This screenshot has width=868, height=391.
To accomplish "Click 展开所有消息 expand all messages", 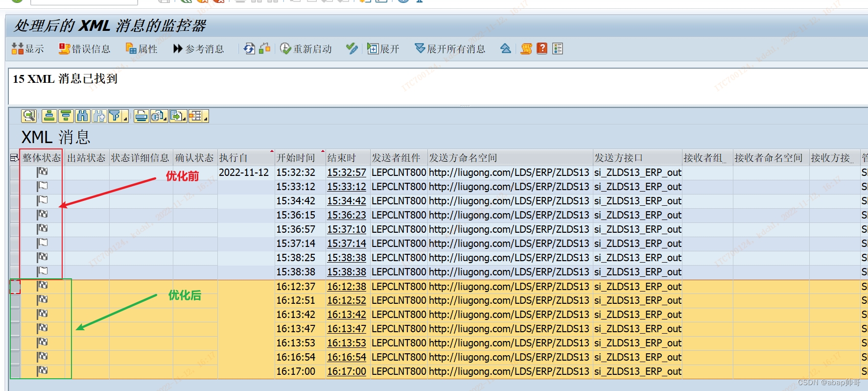I will [x=450, y=49].
